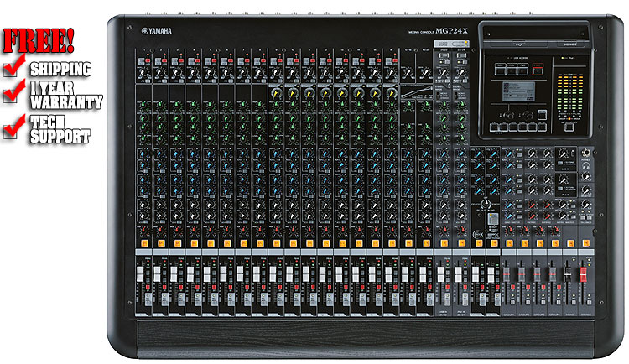The height and width of the screenshot is (364, 629).
Task: Click the GROUP 4 fader cap
Action: tap(553, 273)
